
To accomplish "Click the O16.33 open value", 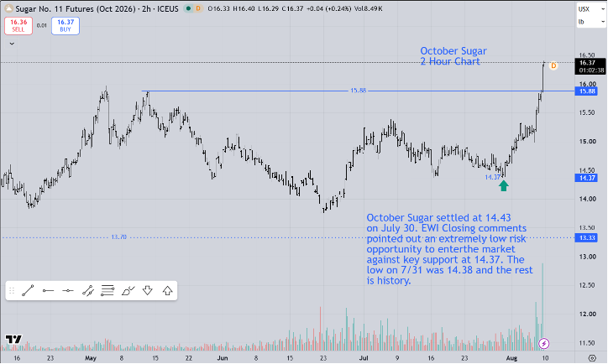I will pos(218,8).
